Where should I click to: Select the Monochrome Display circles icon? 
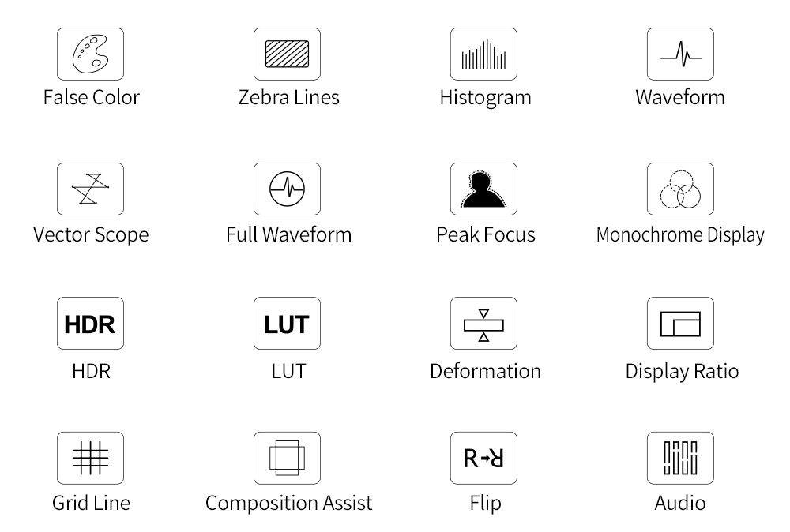pyautogui.click(x=680, y=189)
